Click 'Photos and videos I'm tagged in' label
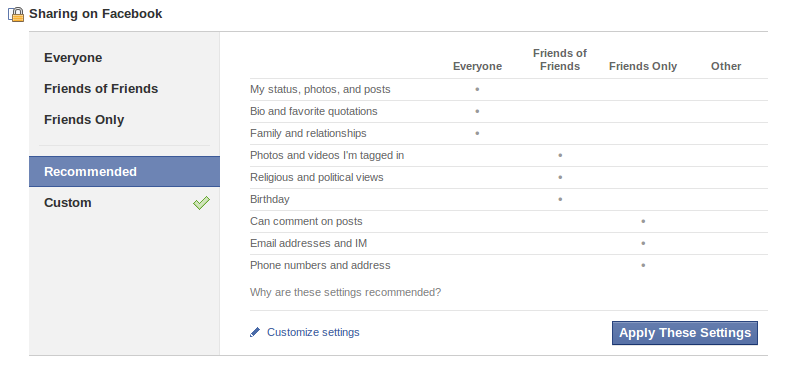The image size is (804, 379). click(x=327, y=155)
